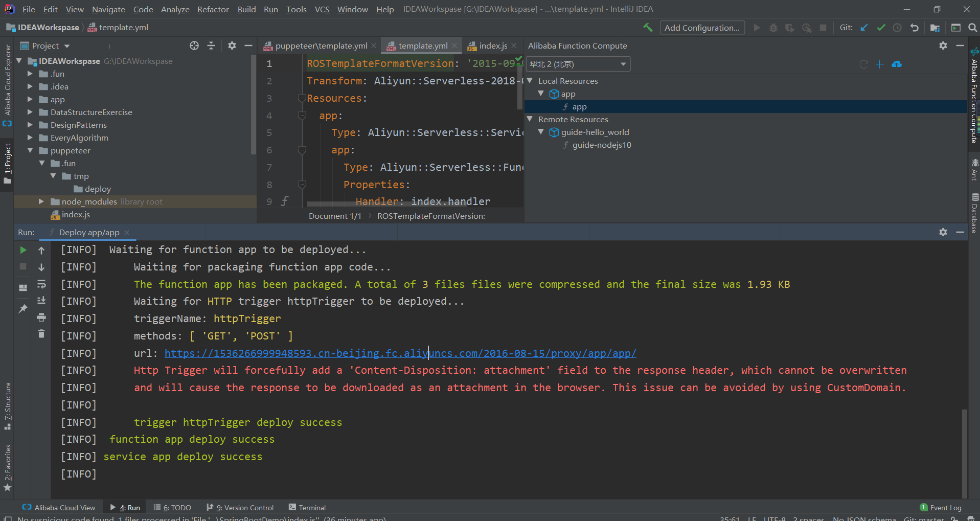
Task: Select the deploy folder in project tree
Action: point(98,189)
